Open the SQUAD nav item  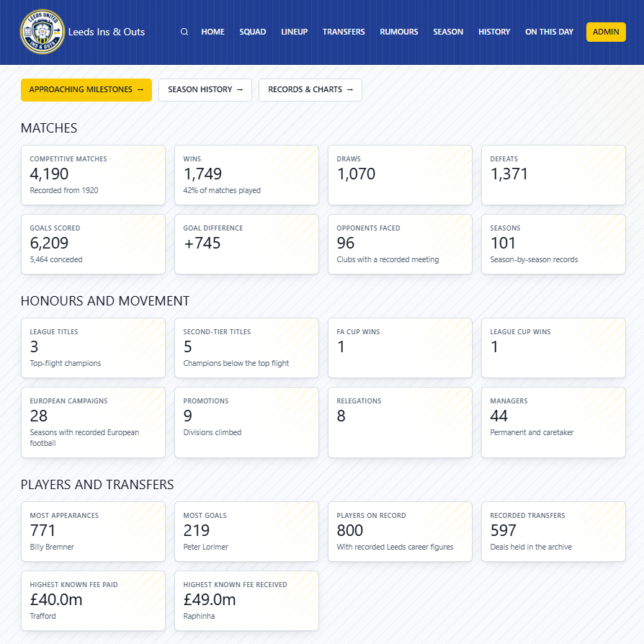(x=253, y=32)
